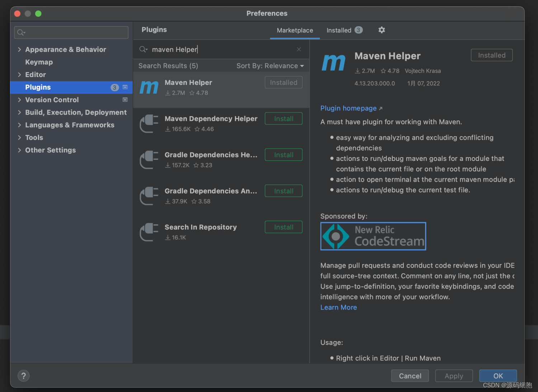Click the Gradle Dependencies Analyzer plug icon
Viewport: 538px width, 392px height.
point(149,196)
